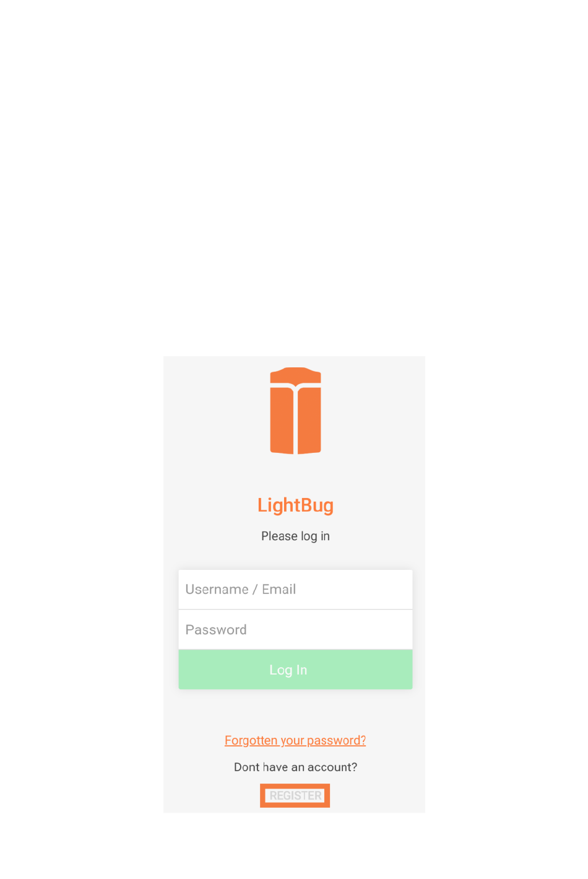The width and height of the screenshot is (588, 879).
Task: Submit with the green Log In button
Action: click(x=295, y=670)
